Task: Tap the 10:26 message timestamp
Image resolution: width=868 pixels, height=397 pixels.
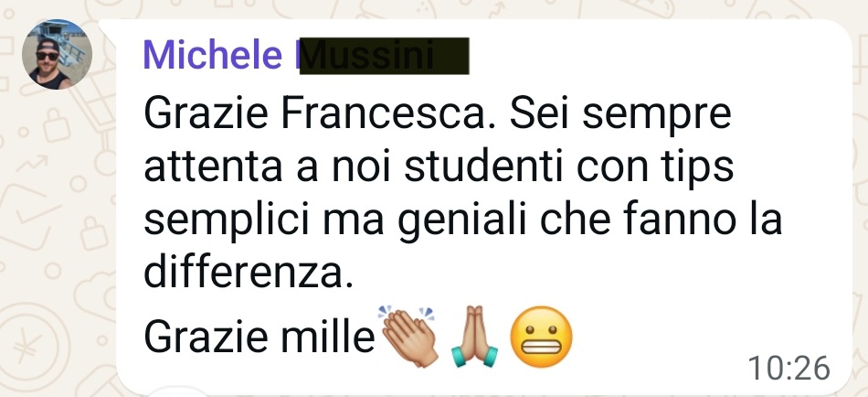Action: pyautogui.click(x=789, y=369)
